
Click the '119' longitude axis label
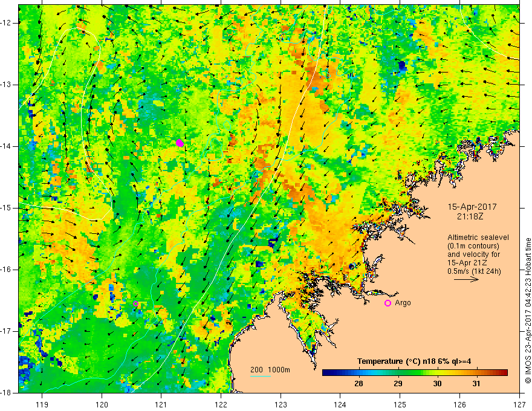[x=42, y=404]
